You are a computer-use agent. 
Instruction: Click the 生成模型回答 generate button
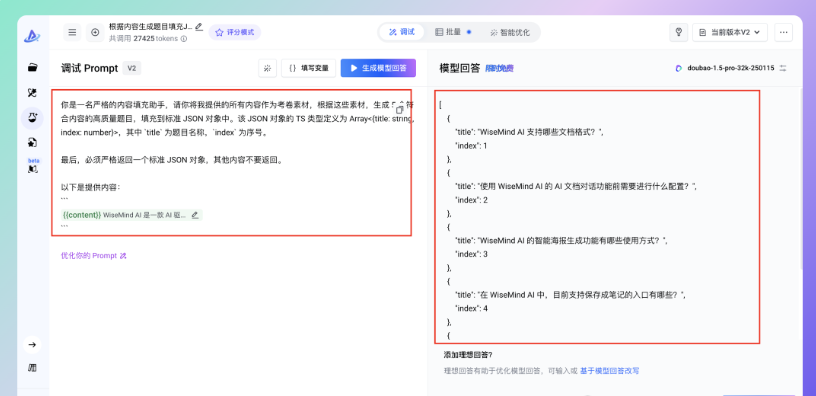coord(378,68)
